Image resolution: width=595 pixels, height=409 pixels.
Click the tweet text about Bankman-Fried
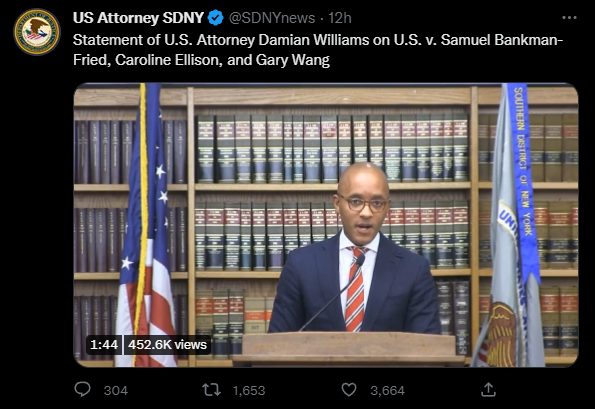(x=318, y=50)
